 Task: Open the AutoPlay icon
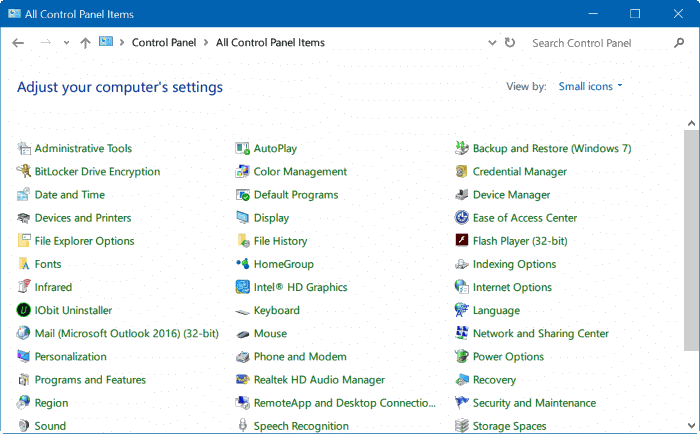tap(242, 148)
